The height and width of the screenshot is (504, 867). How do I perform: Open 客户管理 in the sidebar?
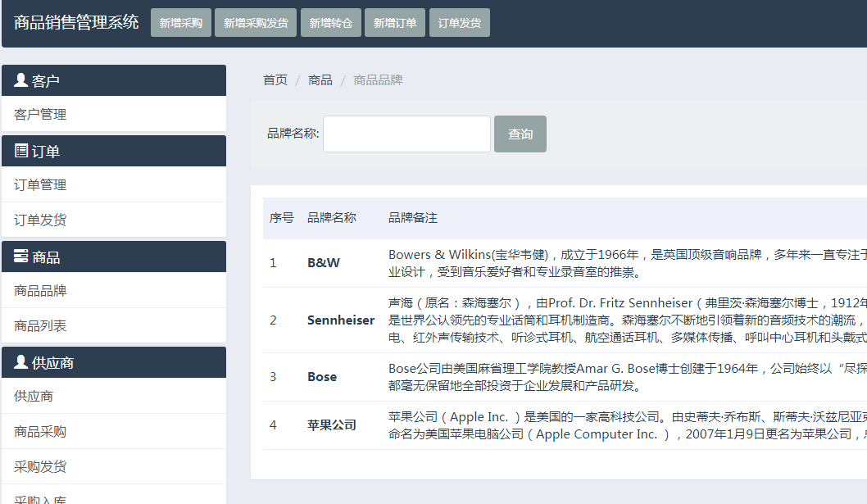[x=40, y=115]
